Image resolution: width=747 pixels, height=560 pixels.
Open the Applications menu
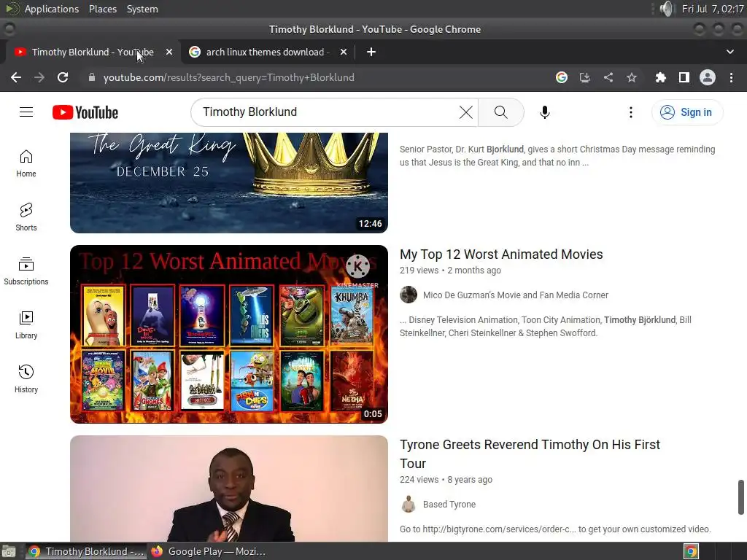pos(52,9)
